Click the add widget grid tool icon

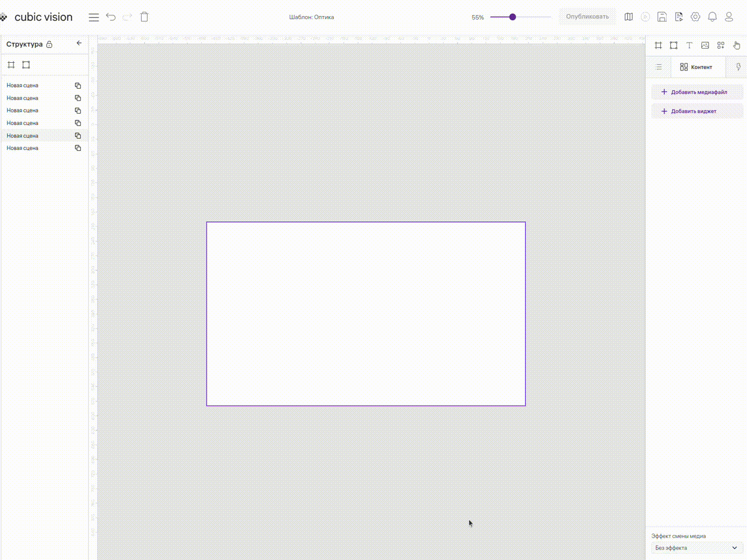[721, 46]
